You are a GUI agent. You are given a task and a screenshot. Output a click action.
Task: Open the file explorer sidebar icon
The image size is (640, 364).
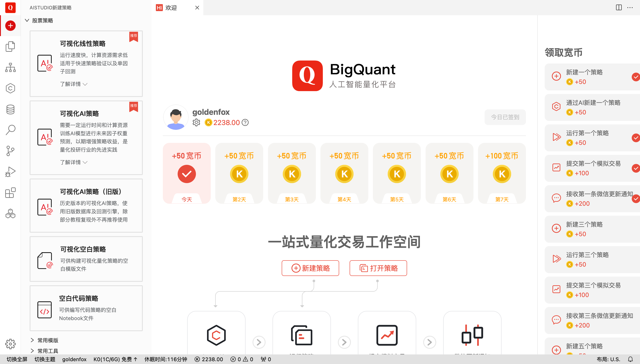pyautogui.click(x=10, y=47)
